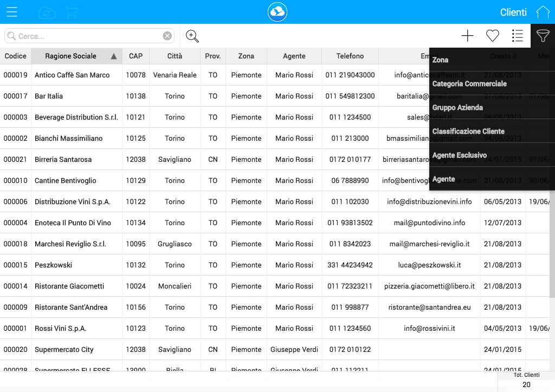Sort by the Agente column header

tap(294, 56)
